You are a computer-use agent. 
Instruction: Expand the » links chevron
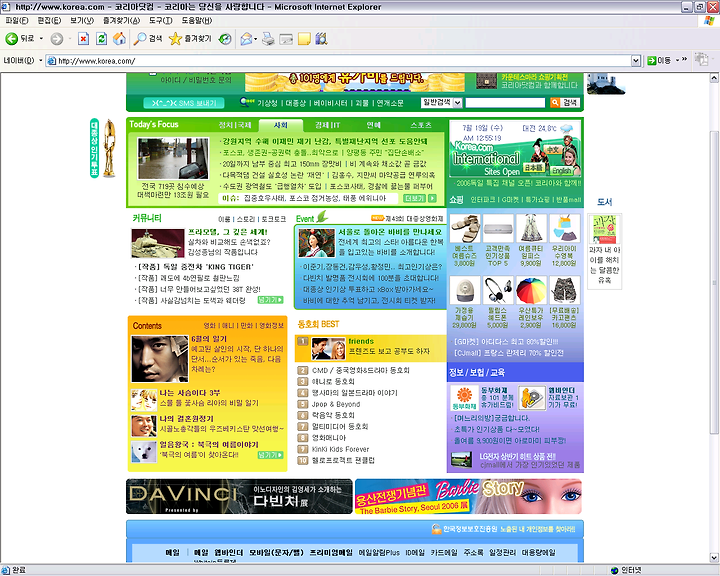click(684, 60)
